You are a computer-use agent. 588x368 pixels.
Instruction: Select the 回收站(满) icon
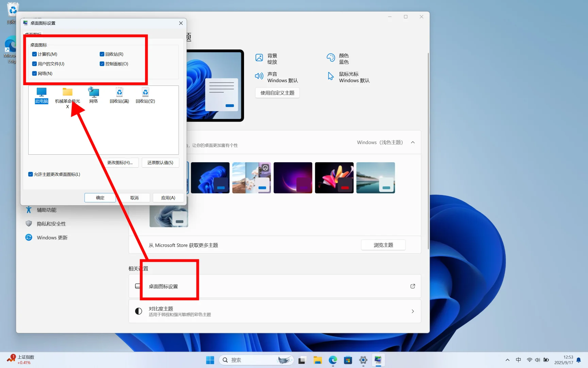119,95
